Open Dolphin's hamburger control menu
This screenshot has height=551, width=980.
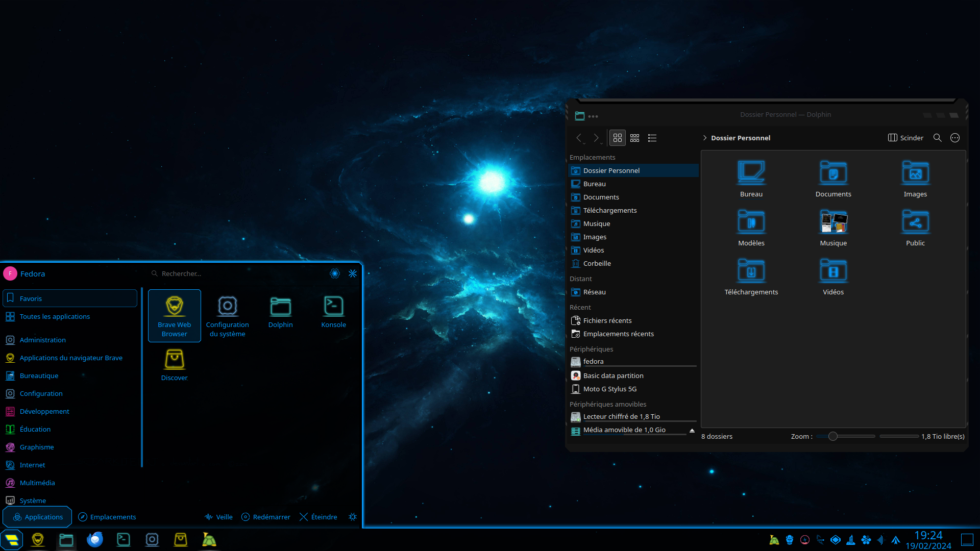[954, 138]
